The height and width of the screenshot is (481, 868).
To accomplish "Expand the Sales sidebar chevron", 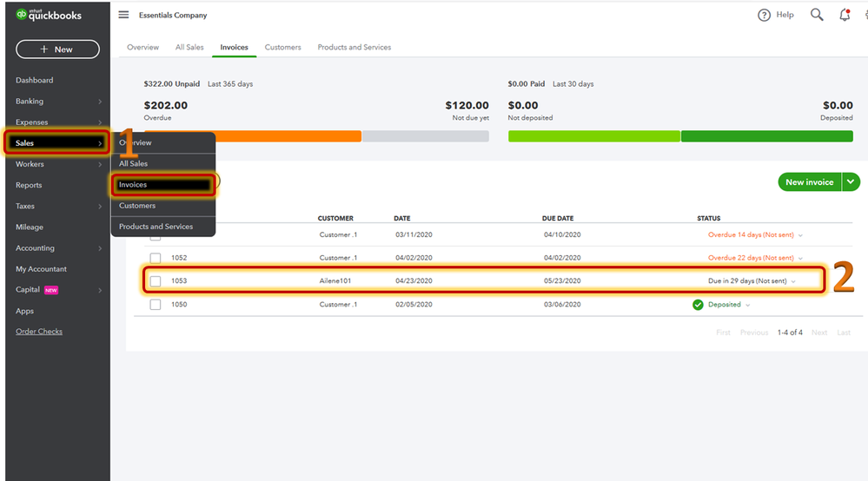I will tap(100, 143).
